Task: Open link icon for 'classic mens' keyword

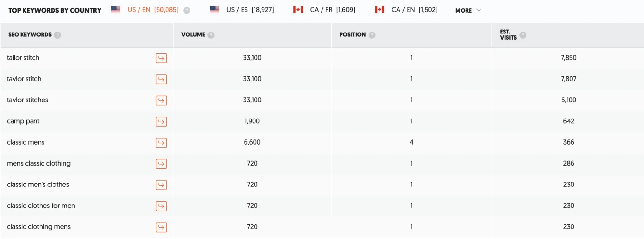Action: click(161, 143)
